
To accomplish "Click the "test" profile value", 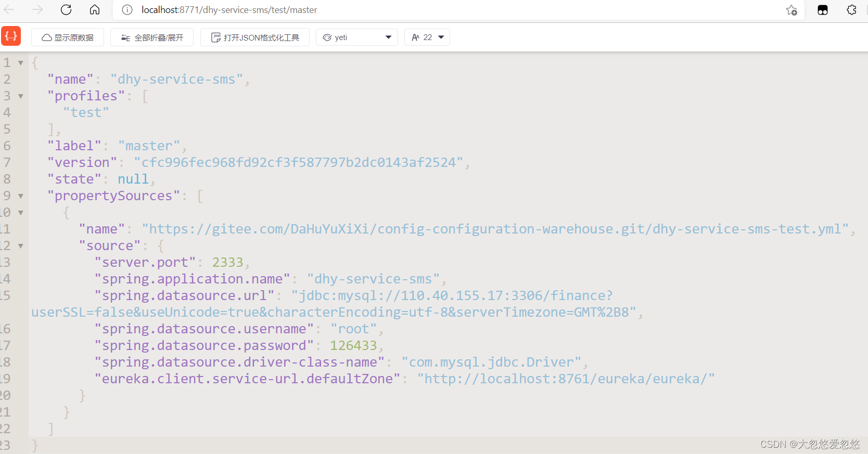I will 86,113.
